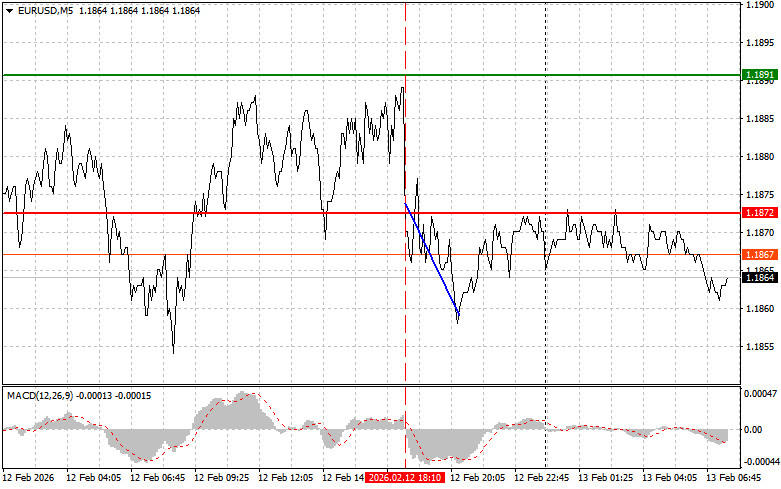Click the 1.1885 price scale value
This screenshot has width=781, height=489.
tap(760, 119)
